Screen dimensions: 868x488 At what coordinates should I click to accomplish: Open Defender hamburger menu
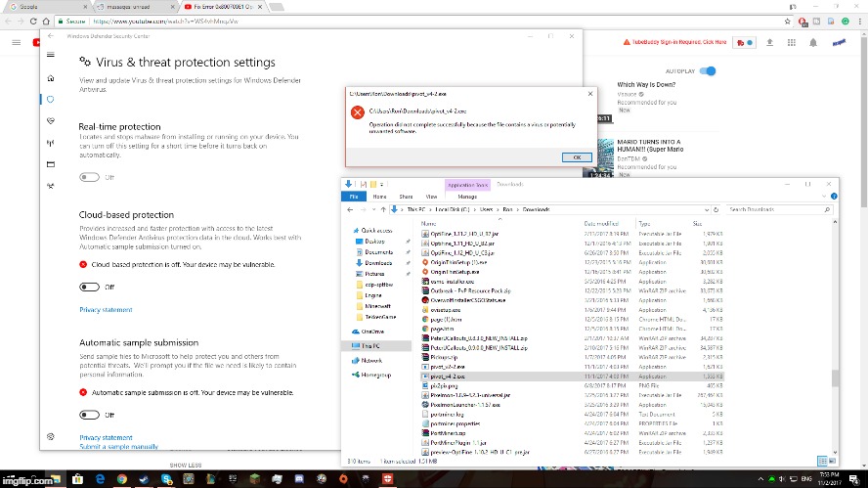[x=51, y=55]
